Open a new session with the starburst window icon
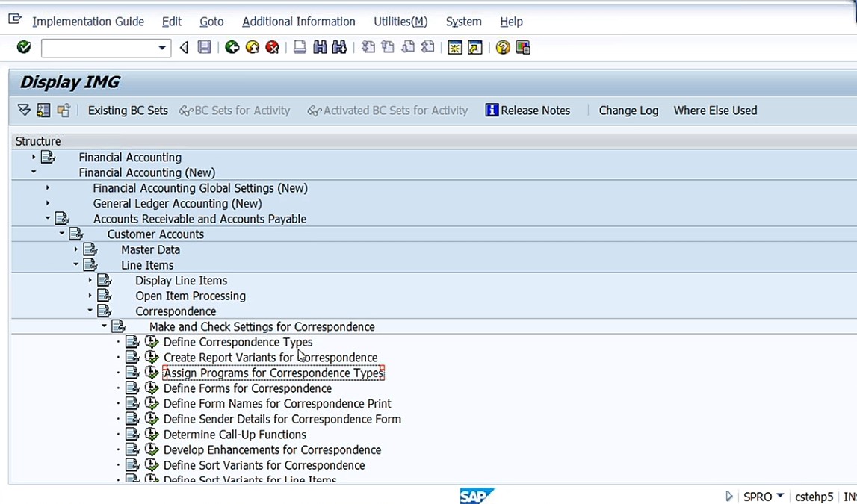This screenshot has height=504, width=857. click(x=455, y=48)
